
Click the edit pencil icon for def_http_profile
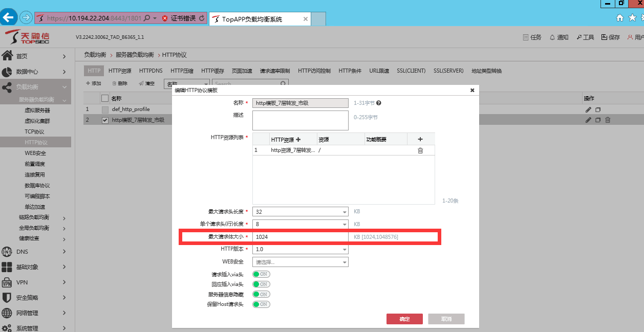point(588,109)
